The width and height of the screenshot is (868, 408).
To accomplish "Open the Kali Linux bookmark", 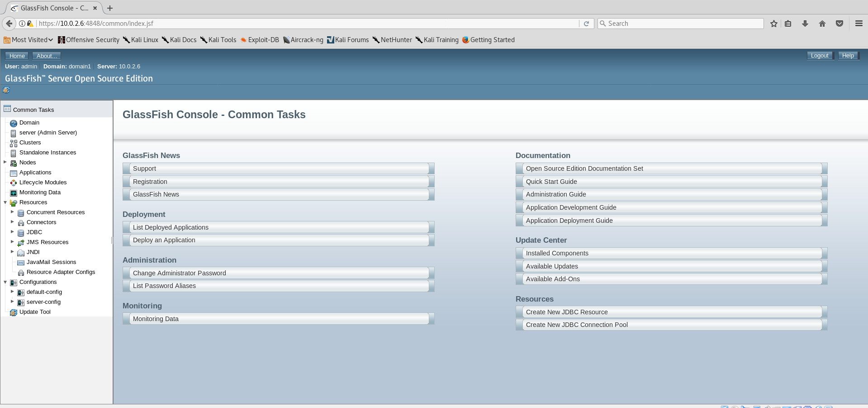I will pos(141,40).
